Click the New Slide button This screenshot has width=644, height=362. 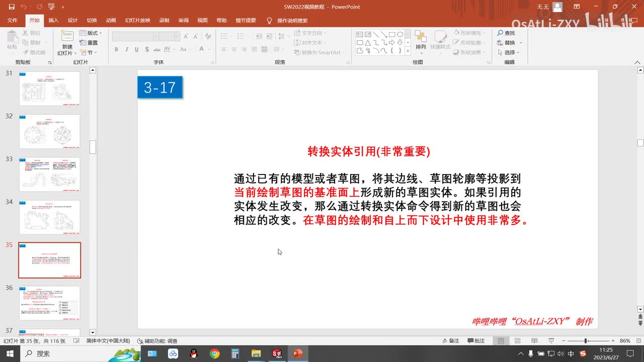67,43
